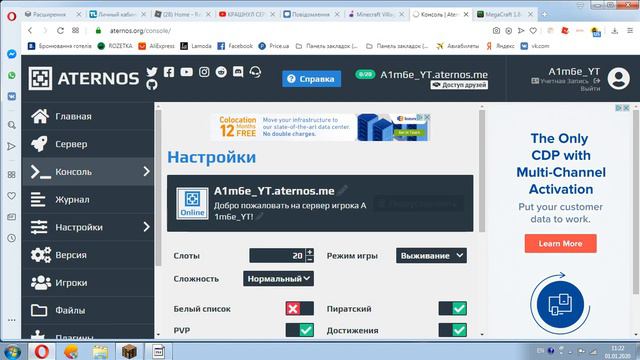Viewport: 640px width, 360px height.
Task: Click Выйти logout link
Action: point(590,88)
